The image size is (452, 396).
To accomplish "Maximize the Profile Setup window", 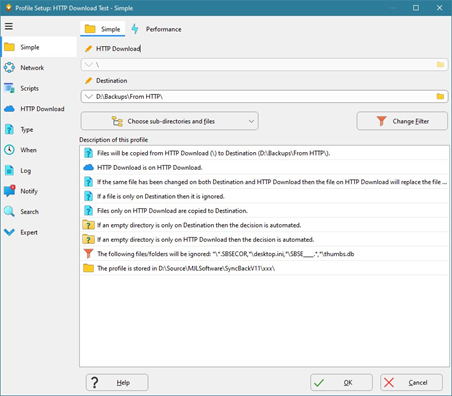I will pos(416,8).
